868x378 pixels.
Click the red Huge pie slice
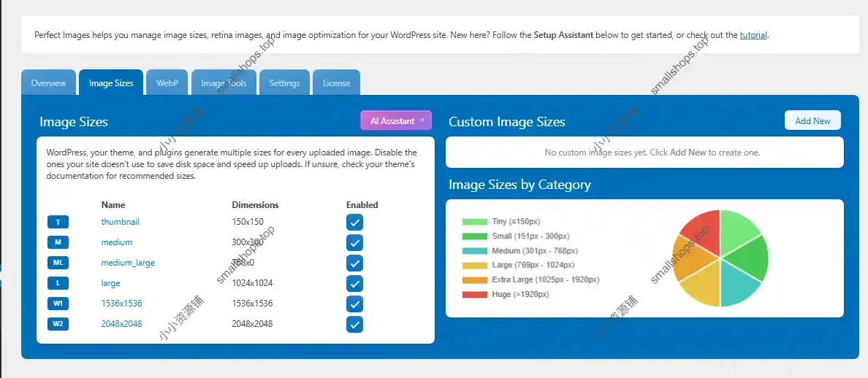[703, 231]
